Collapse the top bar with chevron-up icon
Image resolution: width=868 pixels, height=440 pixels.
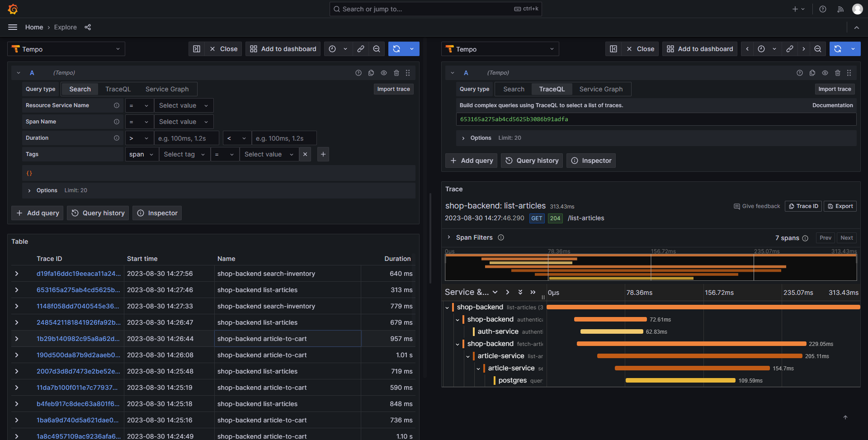coord(857,28)
